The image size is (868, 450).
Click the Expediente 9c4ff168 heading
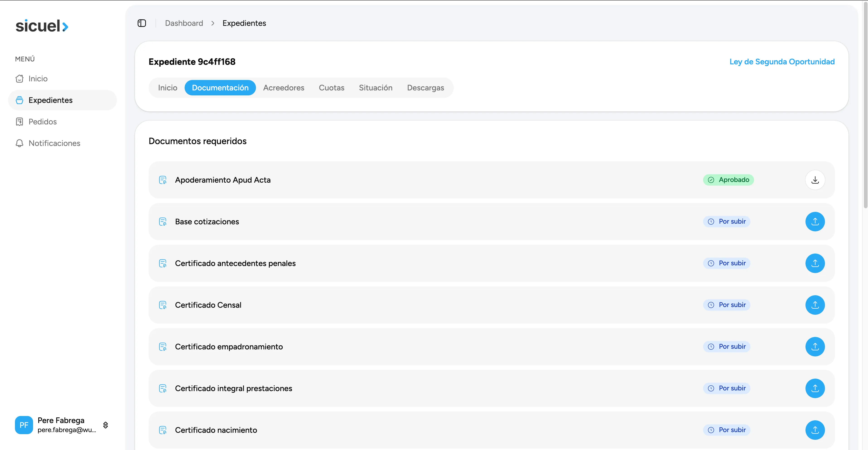click(x=192, y=62)
